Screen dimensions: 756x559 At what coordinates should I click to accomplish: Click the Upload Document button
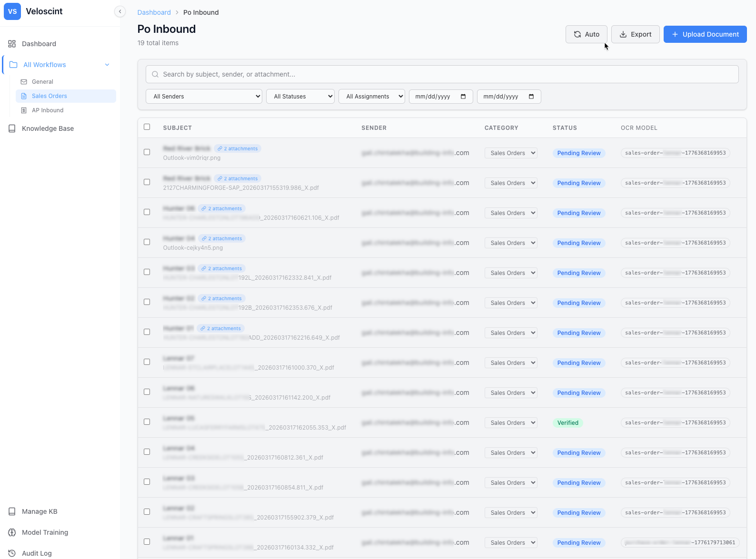705,34
